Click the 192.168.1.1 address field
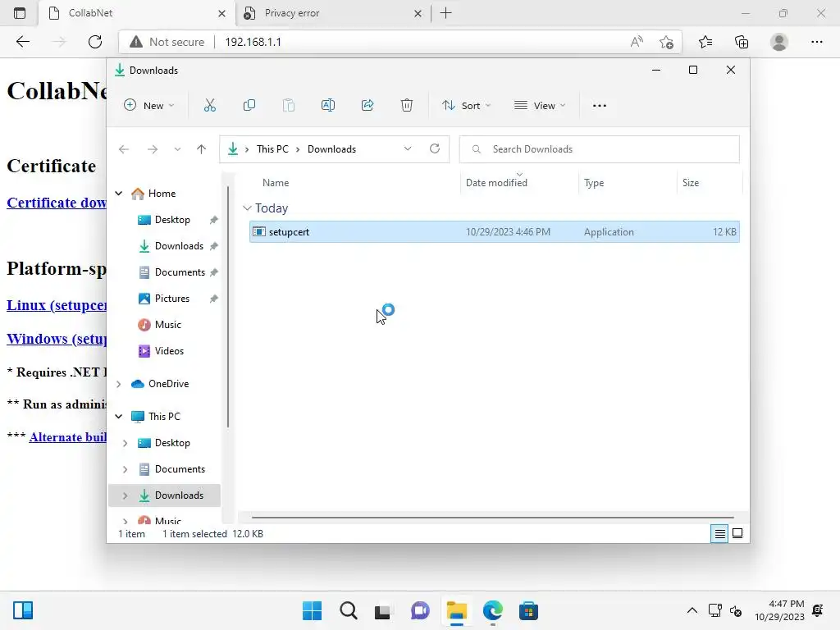The height and width of the screenshot is (630, 840). pos(253,42)
